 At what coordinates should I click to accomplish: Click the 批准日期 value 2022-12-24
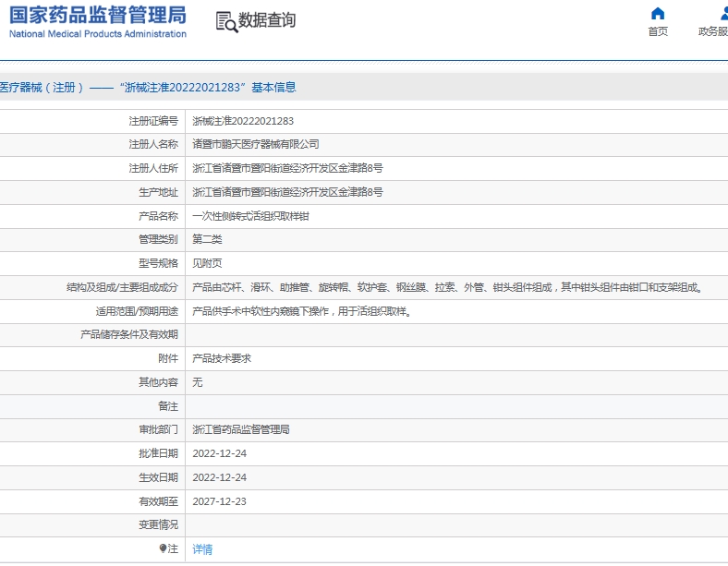(x=220, y=453)
